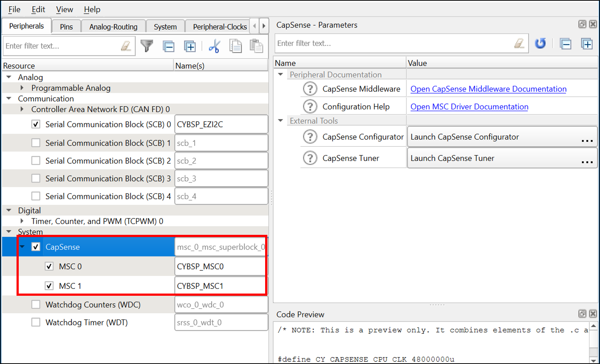
Task: Paste peripheral configuration from clipboard
Action: pyautogui.click(x=256, y=46)
